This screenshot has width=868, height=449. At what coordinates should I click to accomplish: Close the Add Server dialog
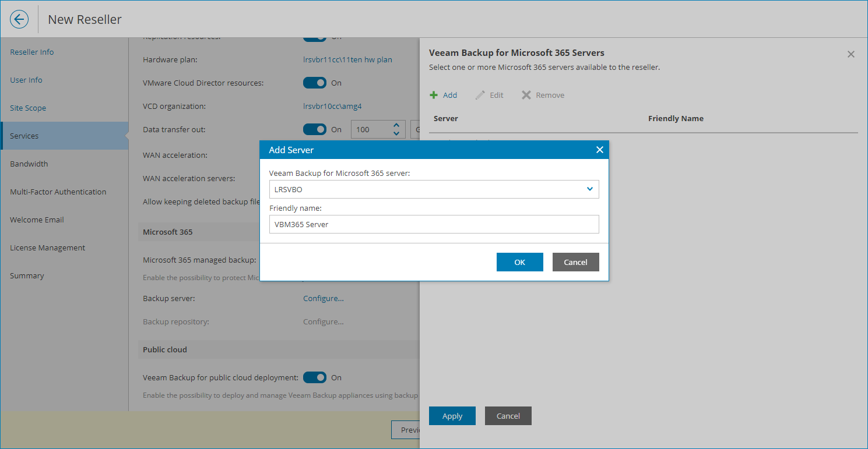599,150
